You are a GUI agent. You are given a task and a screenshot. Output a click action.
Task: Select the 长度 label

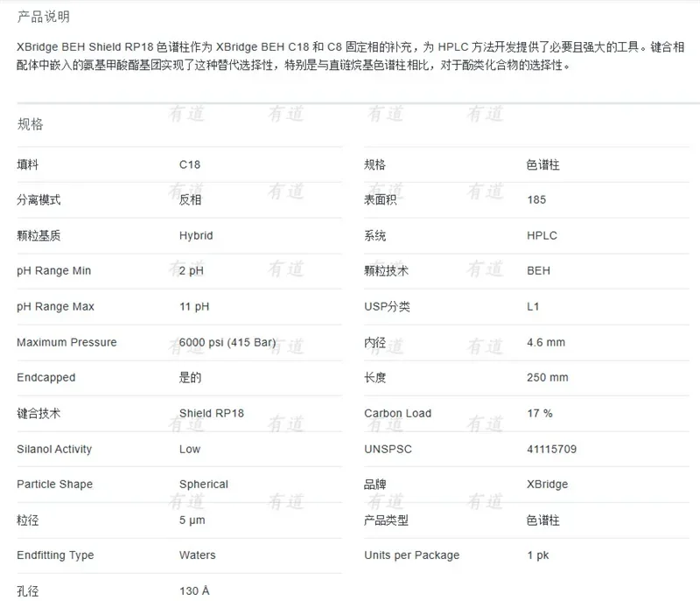(x=374, y=377)
